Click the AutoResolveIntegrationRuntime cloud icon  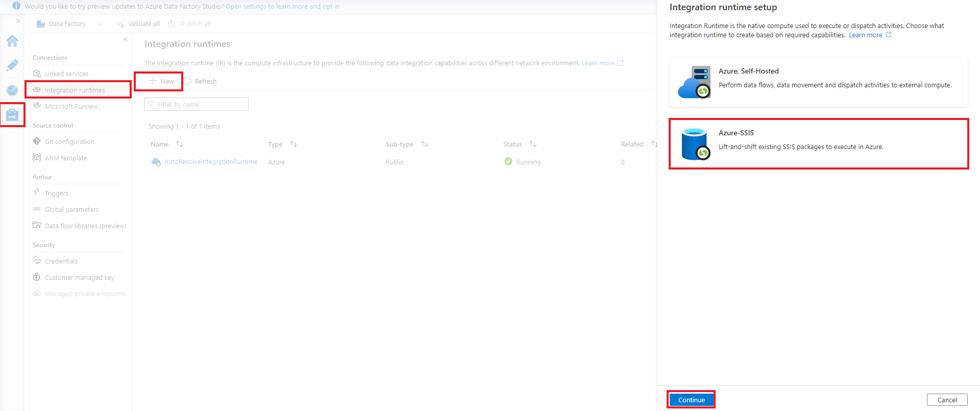pyautogui.click(x=156, y=162)
